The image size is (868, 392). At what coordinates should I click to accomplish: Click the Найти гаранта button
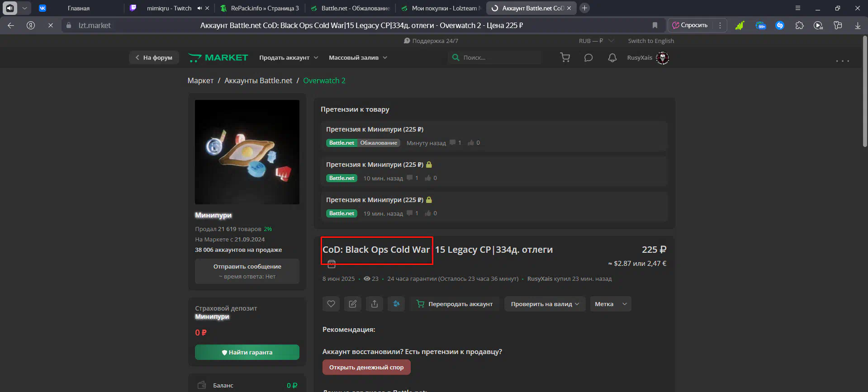pyautogui.click(x=247, y=352)
